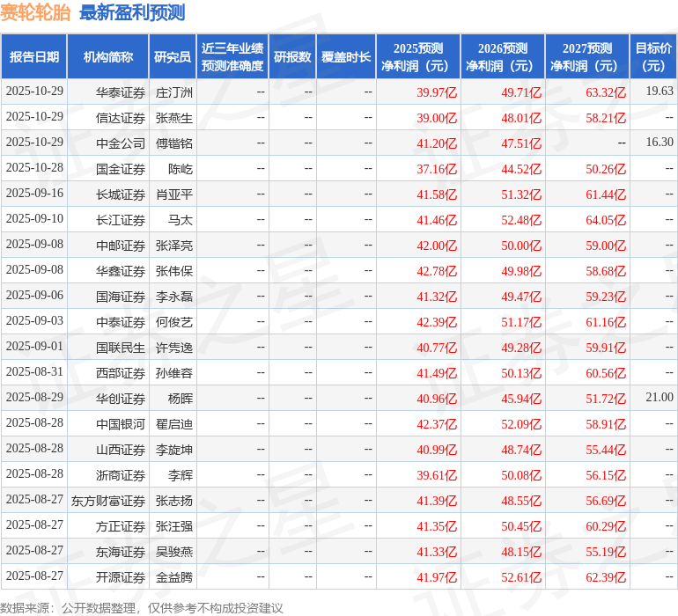Select the 64.05亿 forecast value
The height and width of the screenshot is (616, 678).
(605, 220)
